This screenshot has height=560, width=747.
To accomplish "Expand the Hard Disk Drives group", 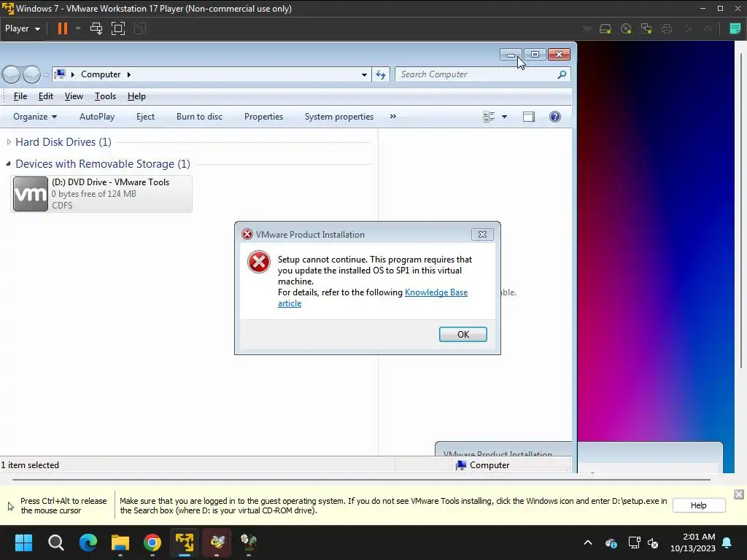I will click(x=9, y=142).
